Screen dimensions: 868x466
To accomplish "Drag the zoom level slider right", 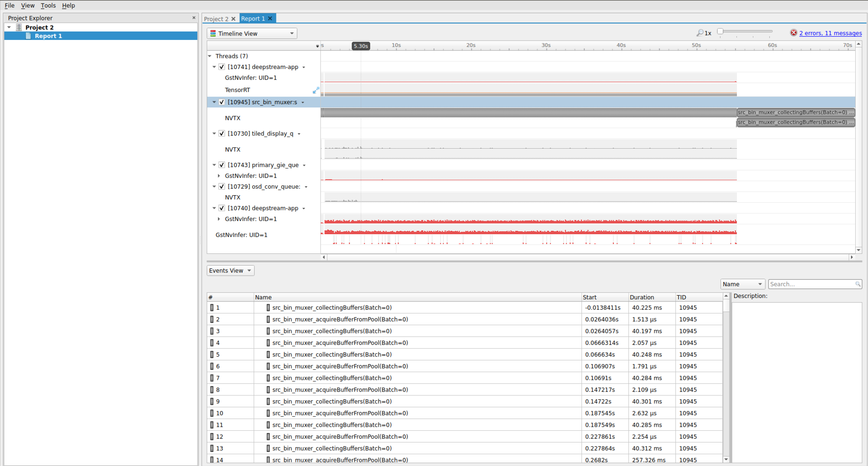I will (723, 32).
